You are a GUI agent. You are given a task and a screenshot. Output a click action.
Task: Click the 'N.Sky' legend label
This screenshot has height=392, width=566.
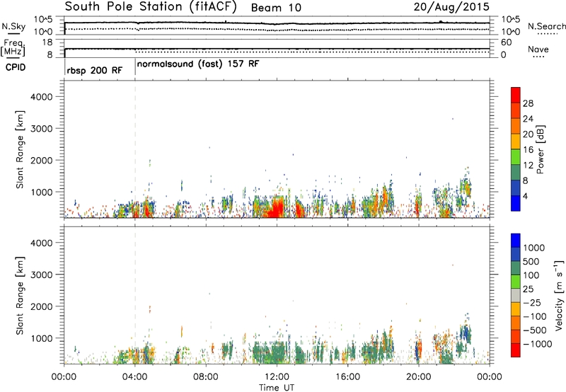tap(13, 26)
